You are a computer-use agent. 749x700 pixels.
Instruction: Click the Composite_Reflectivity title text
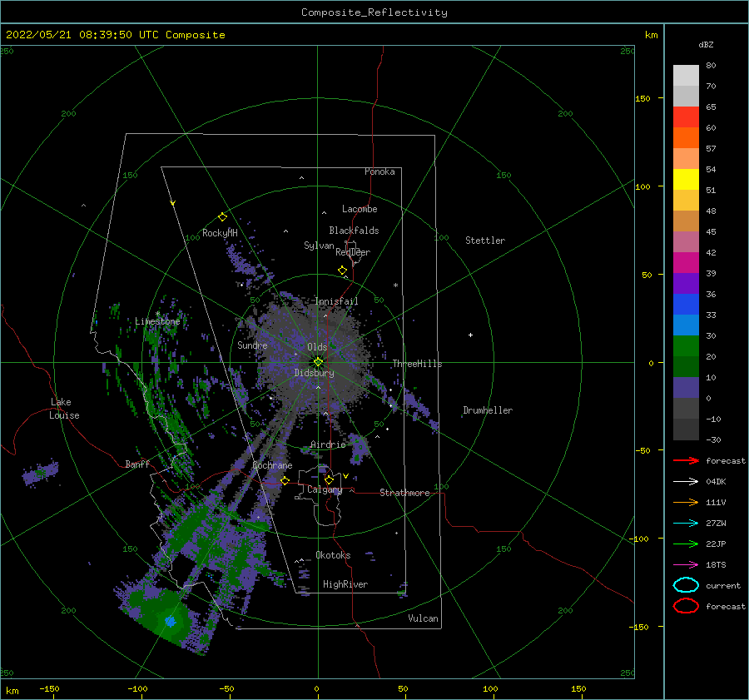click(374, 12)
